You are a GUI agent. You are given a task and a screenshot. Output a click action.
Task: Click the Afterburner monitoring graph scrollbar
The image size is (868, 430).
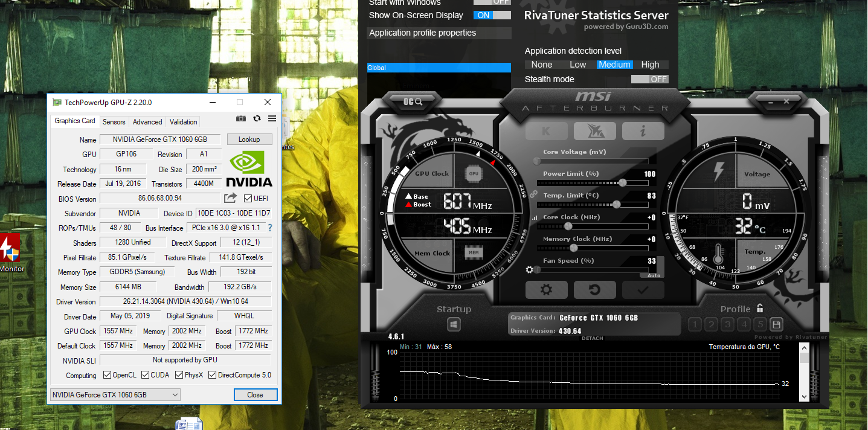pyautogui.click(x=804, y=372)
